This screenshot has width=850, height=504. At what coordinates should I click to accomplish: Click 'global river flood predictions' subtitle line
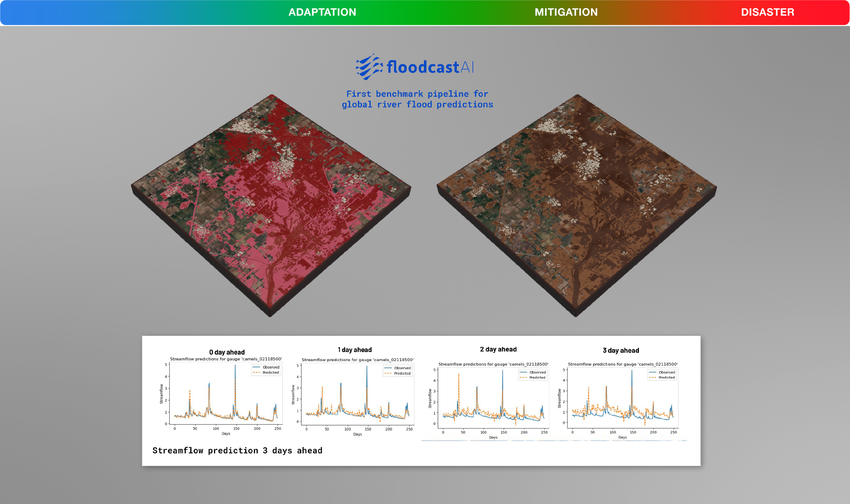coord(417,105)
